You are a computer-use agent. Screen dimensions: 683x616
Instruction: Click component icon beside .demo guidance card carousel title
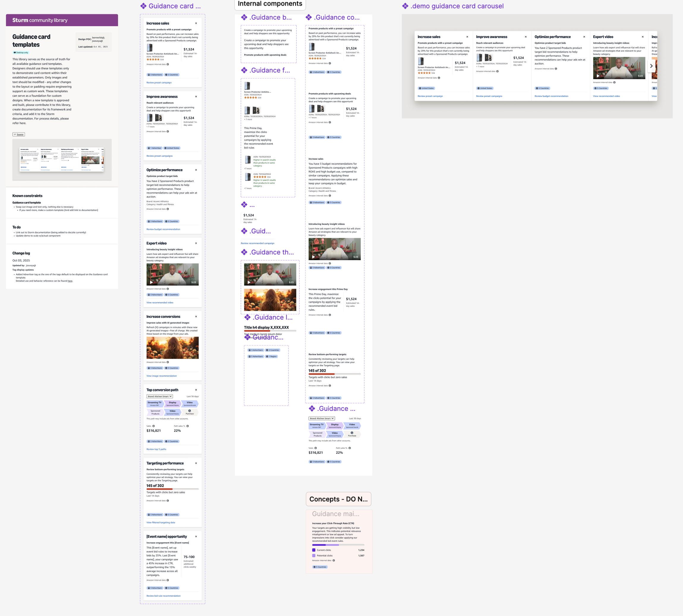405,6
